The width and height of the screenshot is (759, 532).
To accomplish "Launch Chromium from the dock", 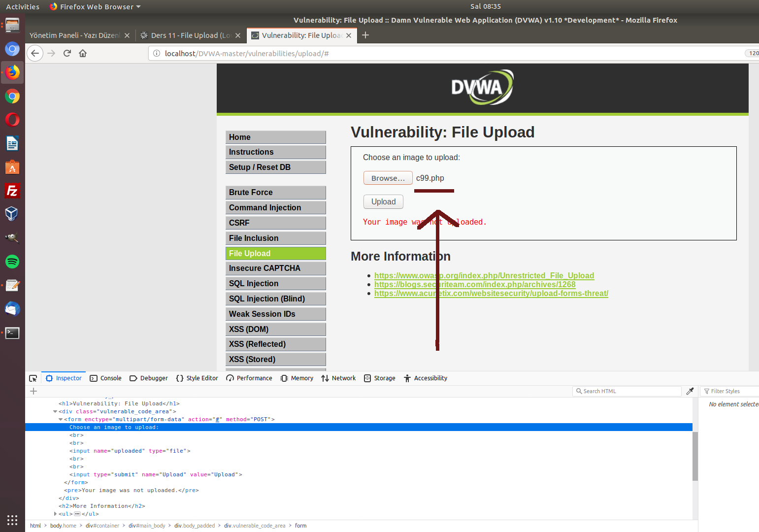I will coord(12,49).
